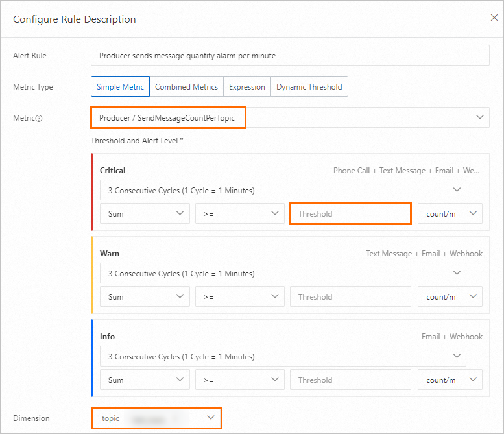Open Warn comparison operator dropdown
504x434 pixels.
239,297
